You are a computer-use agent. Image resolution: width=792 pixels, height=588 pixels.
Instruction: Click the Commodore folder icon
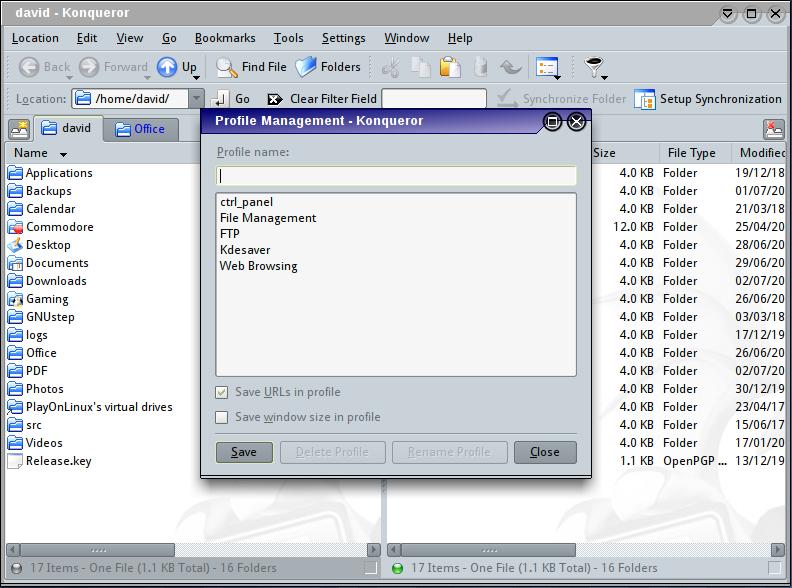[15, 227]
